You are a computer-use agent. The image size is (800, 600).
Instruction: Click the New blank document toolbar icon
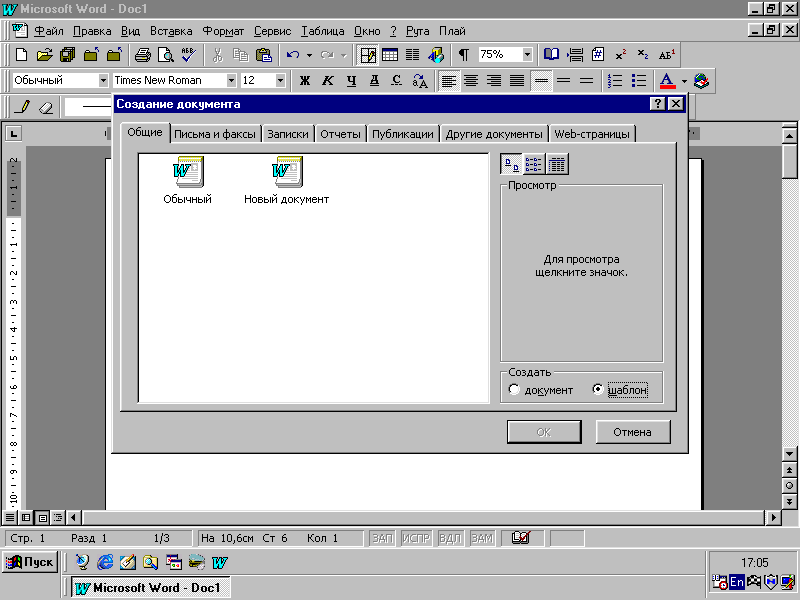pyautogui.click(x=21, y=55)
